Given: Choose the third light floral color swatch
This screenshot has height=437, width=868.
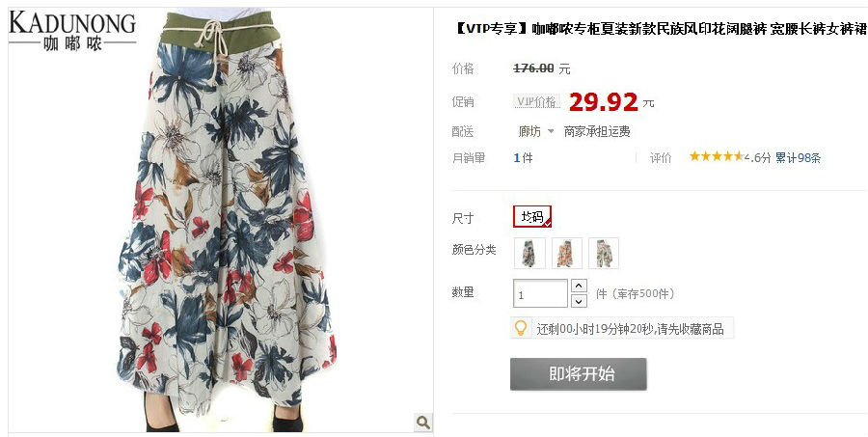Looking at the screenshot, I should coord(604,253).
